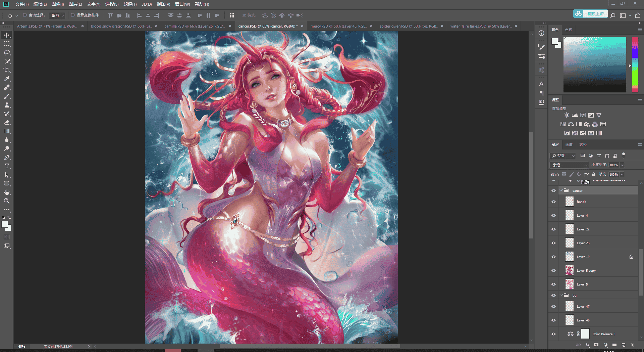Hide Layer 19 visibility
The width and height of the screenshot is (644, 352).
[x=553, y=257]
